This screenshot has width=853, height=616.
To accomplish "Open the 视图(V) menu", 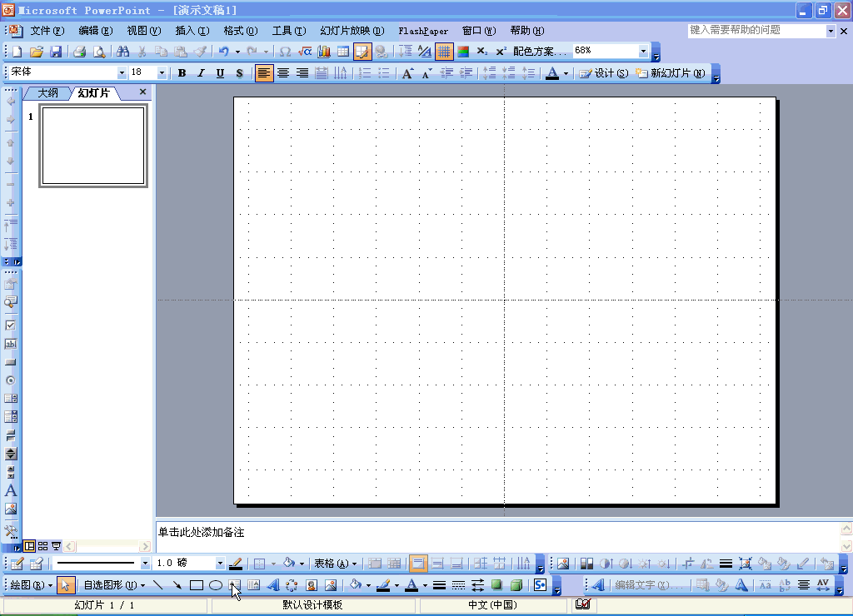I will [x=144, y=31].
